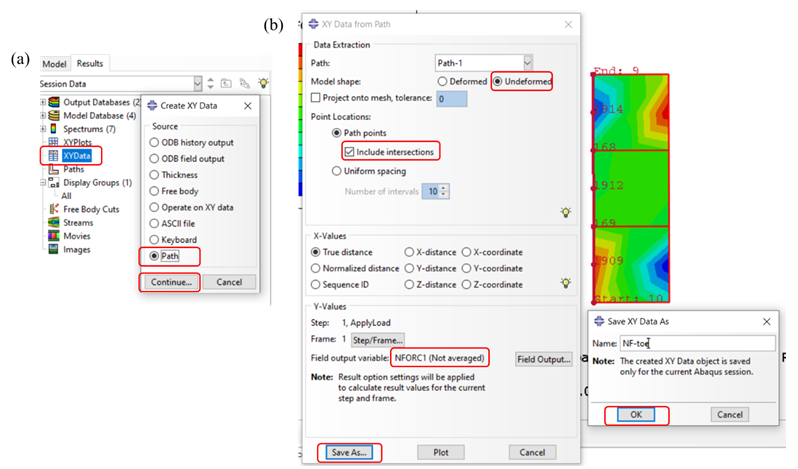798x469 pixels.
Task: Expand Model Database tree node
Action: (x=43, y=115)
